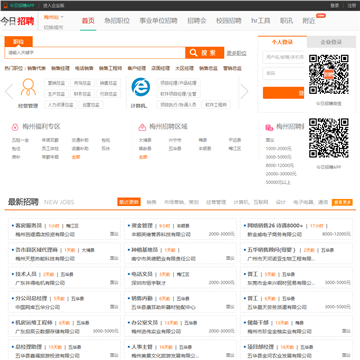Click the 今日招聘 site logo
360x360 pixels.
17,21
